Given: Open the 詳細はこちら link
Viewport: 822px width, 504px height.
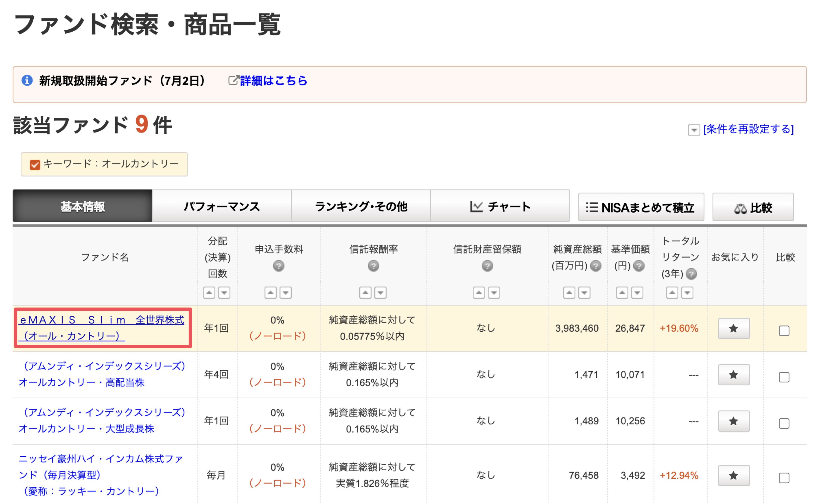Looking at the screenshot, I should tap(273, 80).
